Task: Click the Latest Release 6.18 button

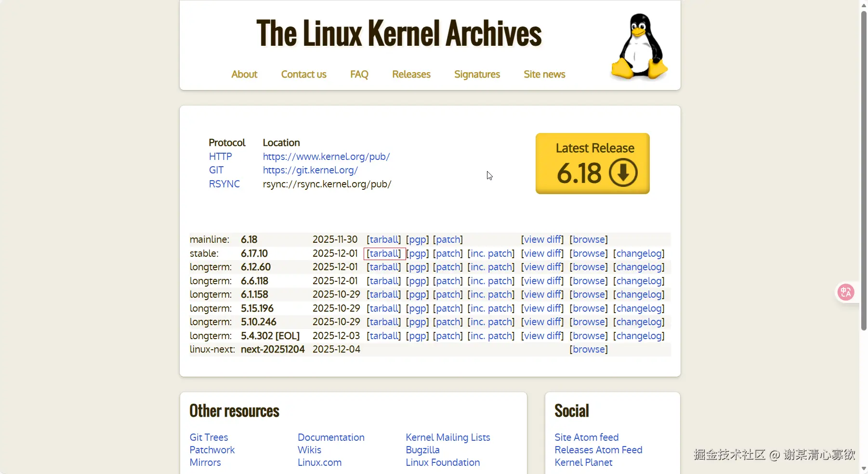Action: click(592, 163)
